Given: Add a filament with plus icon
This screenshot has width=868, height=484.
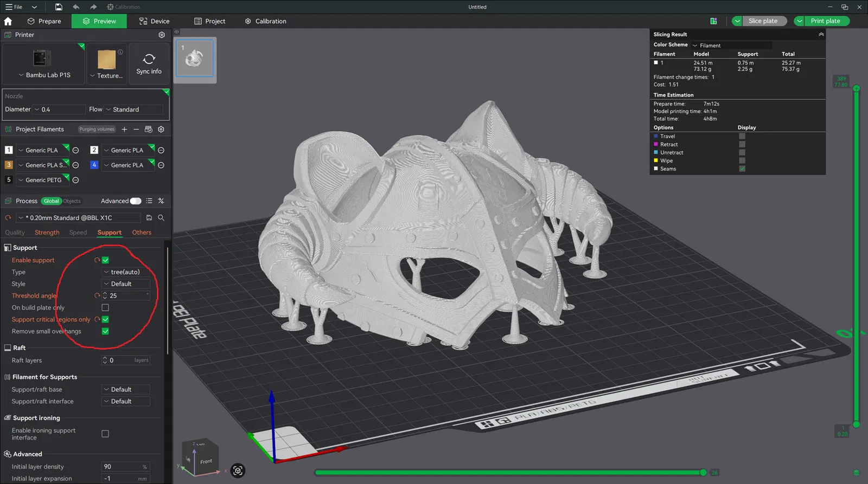Looking at the screenshot, I should pos(124,130).
